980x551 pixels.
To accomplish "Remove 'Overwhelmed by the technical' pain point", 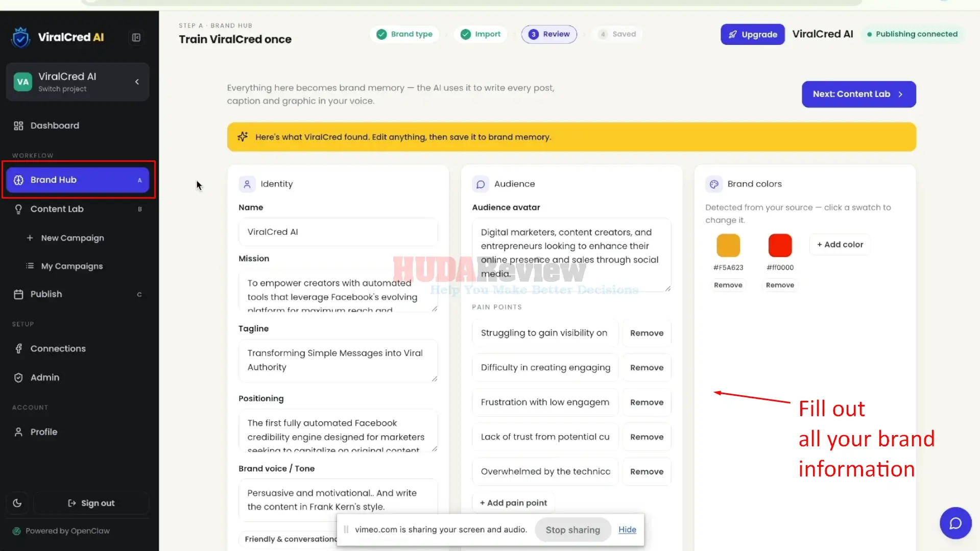I will click(x=647, y=472).
